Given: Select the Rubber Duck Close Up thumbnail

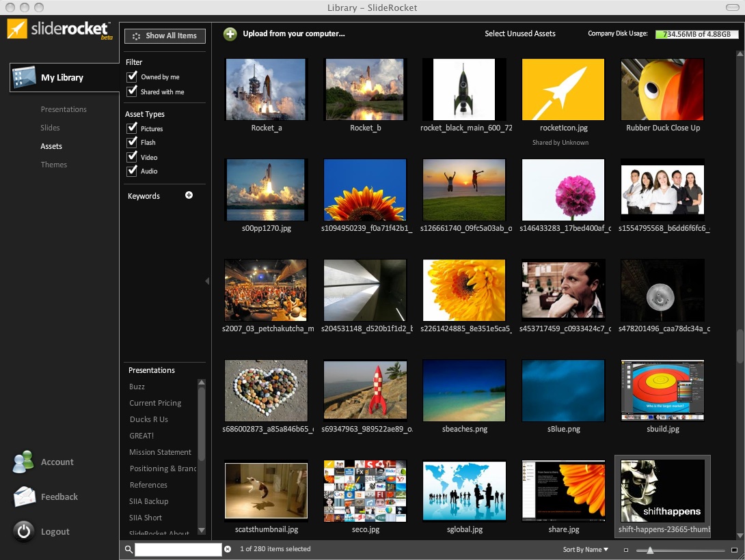Looking at the screenshot, I should pyautogui.click(x=662, y=90).
